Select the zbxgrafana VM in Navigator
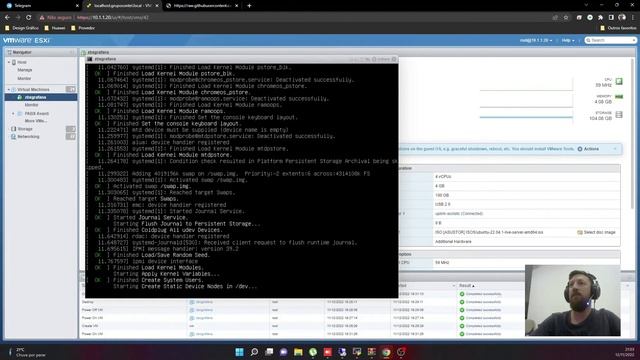 [x=41, y=97]
